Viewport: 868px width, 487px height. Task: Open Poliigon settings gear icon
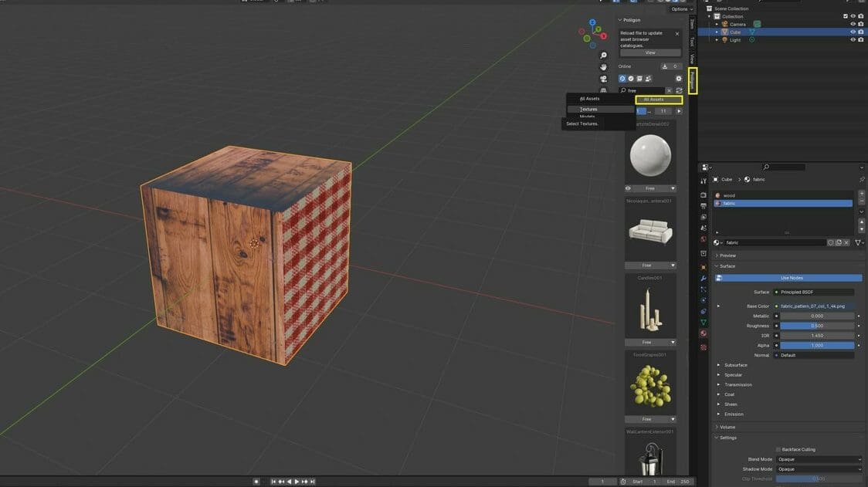679,79
